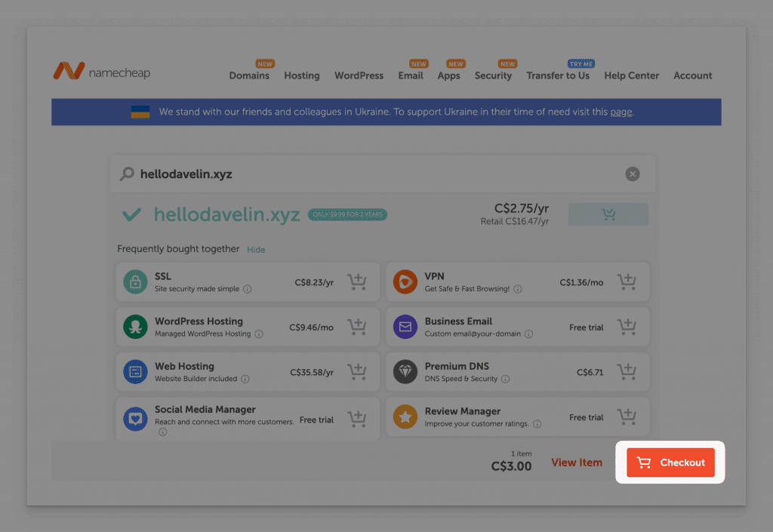The width and height of the screenshot is (773, 532).
Task: Open the WordPress menu
Action: [359, 75]
